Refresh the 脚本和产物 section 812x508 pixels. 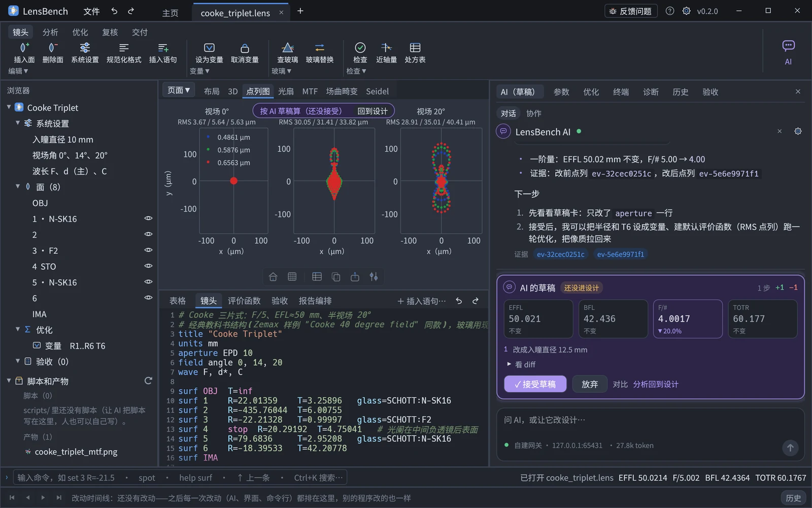click(x=148, y=380)
